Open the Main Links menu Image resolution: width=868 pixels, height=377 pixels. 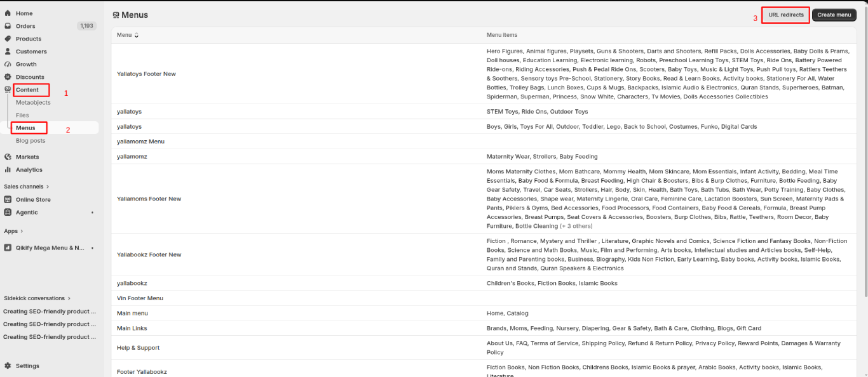point(132,328)
